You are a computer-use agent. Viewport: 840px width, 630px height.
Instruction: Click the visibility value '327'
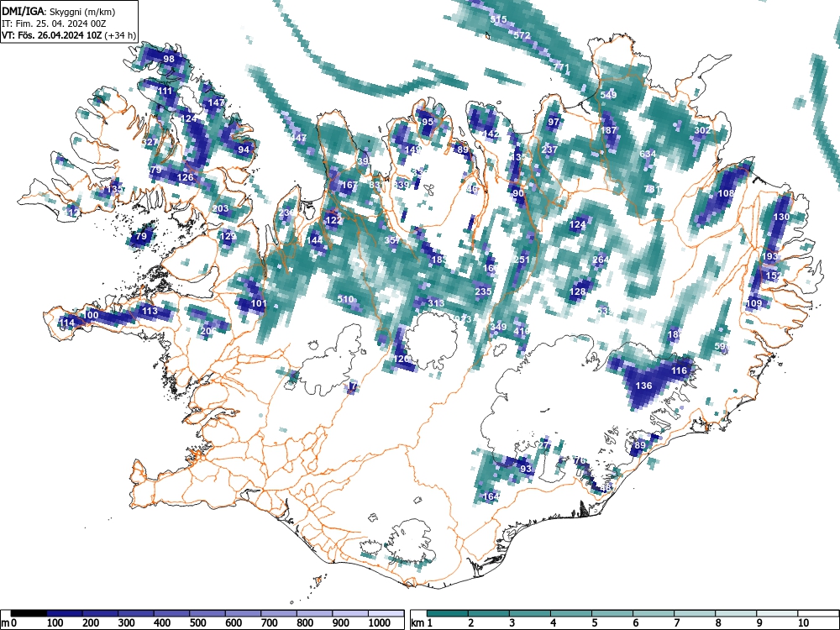[150, 142]
